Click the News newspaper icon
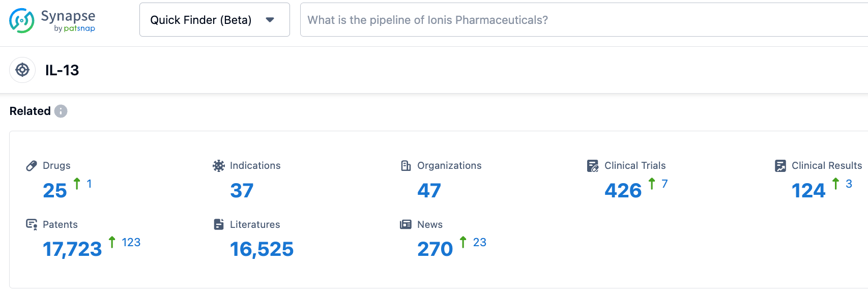868x293 pixels. coord(406,224)
